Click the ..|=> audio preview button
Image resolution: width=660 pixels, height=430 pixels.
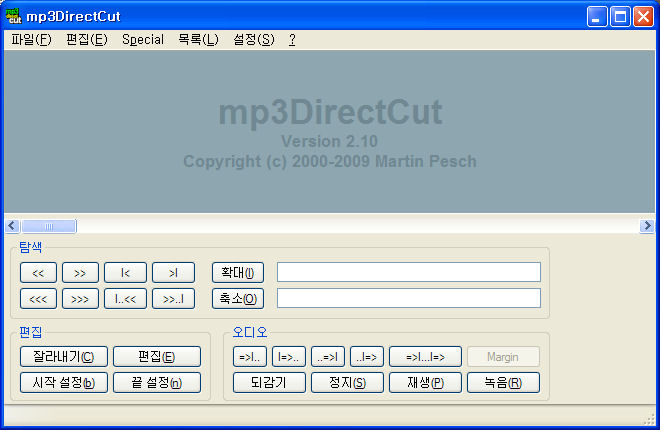pyautogui.click(x=367, y=357)
